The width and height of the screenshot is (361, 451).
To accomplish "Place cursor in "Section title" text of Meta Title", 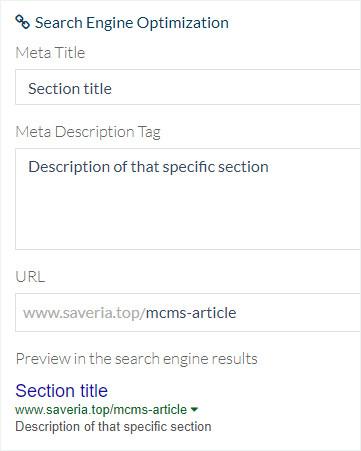I will point(70,89).
